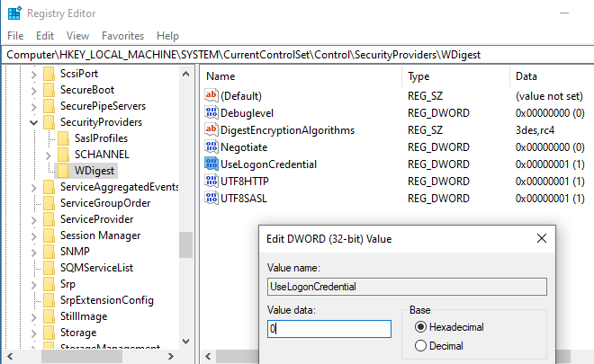Collapse the SecurityProviders tree node
This screenshot has width=594, height=364.
coord(34,122)
